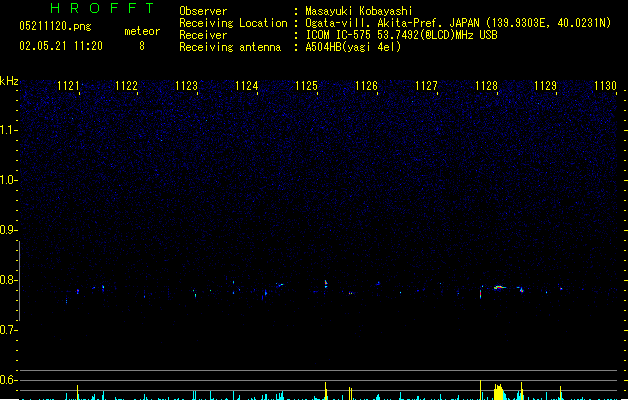Click the 1123 time marker
This screenshot has width=629, height=400.
coord(187,86)
